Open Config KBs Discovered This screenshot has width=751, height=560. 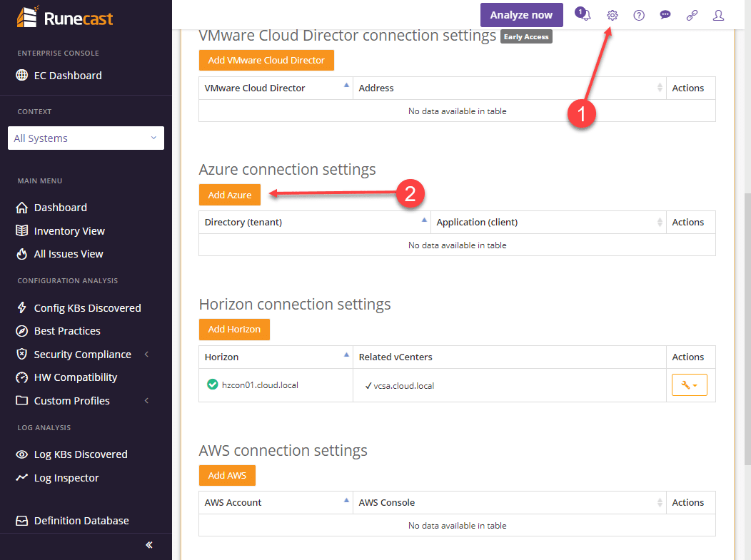tap(87, 307)
